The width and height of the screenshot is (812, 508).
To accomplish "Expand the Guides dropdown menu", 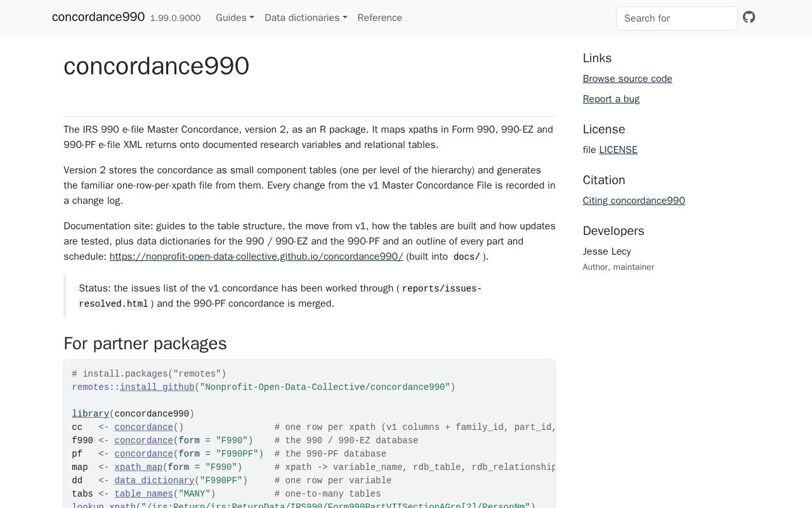I will 235,18.
